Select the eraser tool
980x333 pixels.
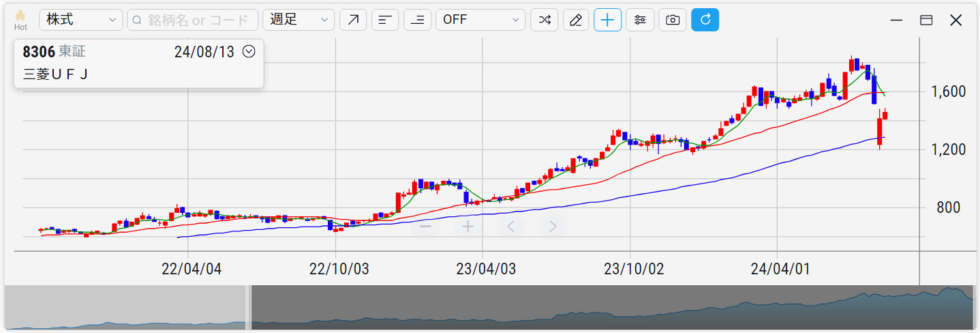coord(576,20)
